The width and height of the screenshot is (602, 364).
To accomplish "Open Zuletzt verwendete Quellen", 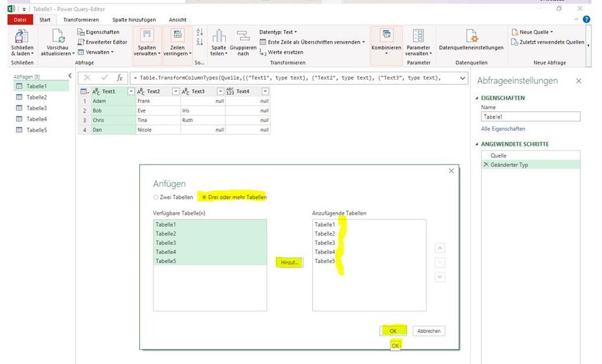I will point(548,42).
